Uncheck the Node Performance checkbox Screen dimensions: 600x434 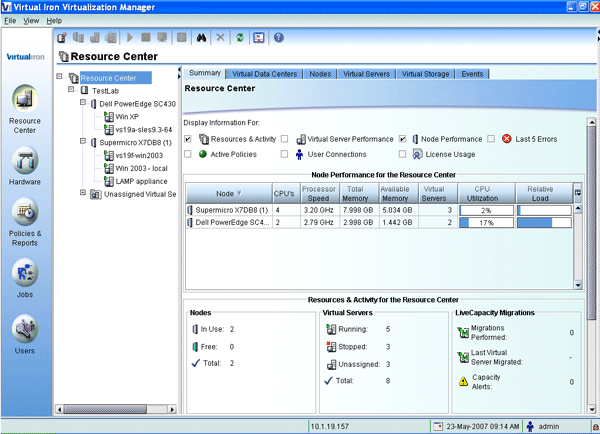[402, 139]
